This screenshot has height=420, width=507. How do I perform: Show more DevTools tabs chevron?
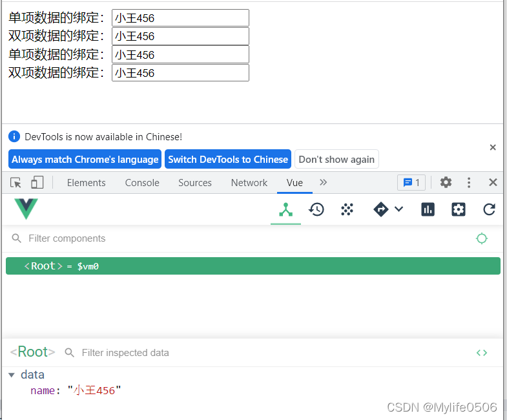click(x=324, y=182)
